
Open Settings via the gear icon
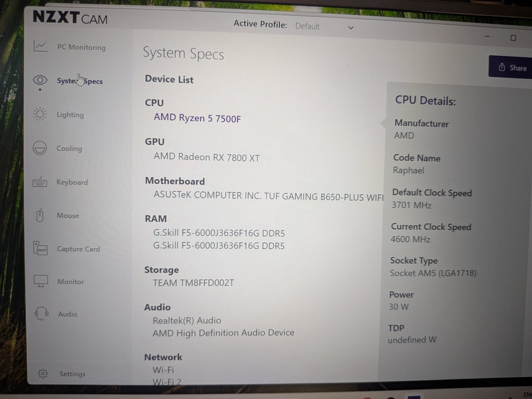click(43, 374)
